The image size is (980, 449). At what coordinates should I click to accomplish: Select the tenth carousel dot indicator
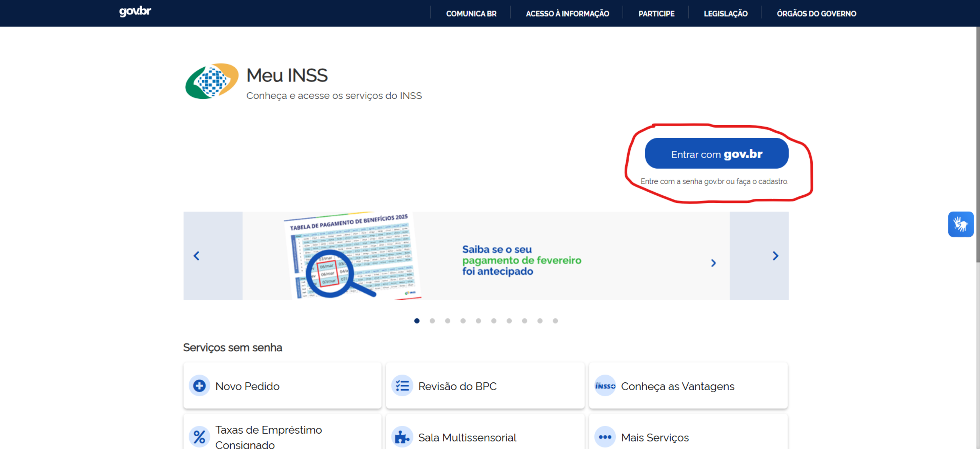(556, 321)
